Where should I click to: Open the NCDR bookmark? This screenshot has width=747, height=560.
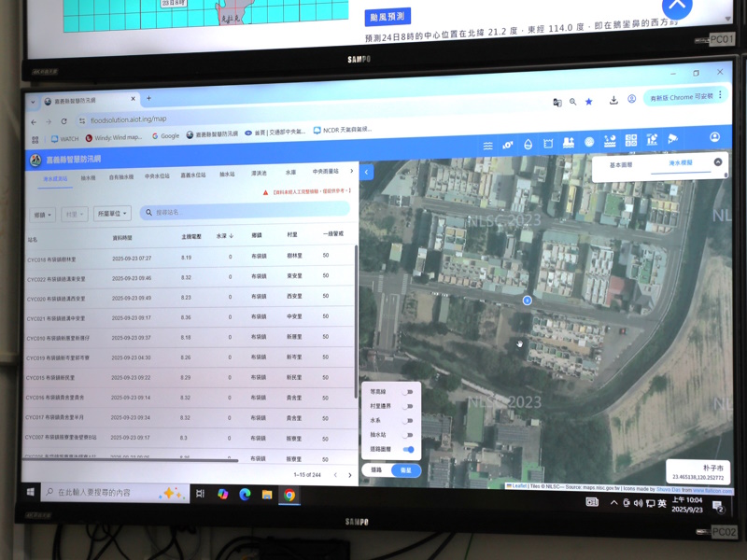pos(343,130)
